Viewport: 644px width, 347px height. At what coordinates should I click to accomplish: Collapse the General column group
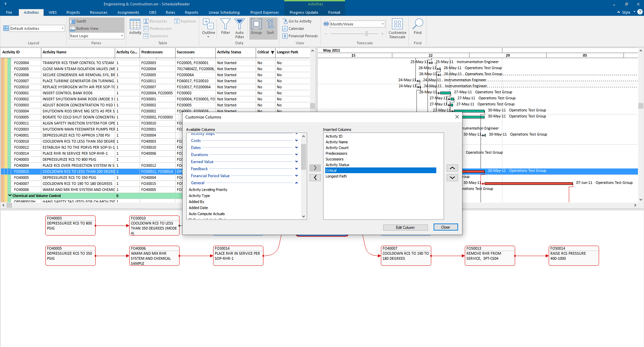296,183
